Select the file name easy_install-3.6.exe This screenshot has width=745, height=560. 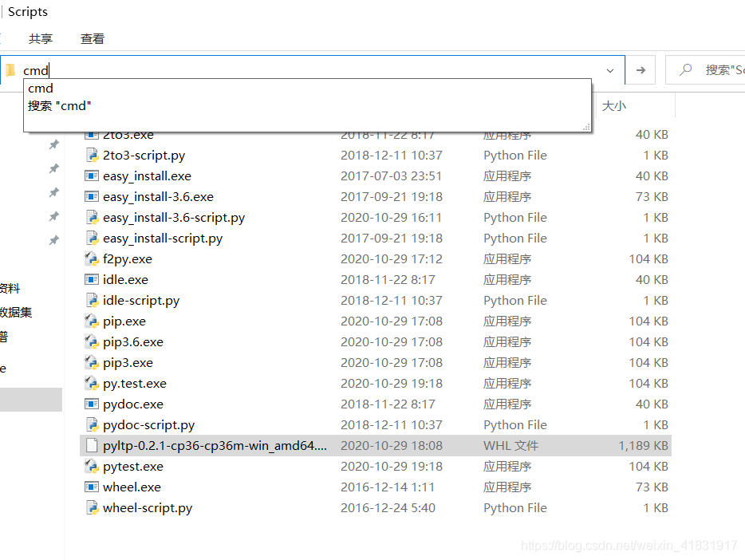158,197
